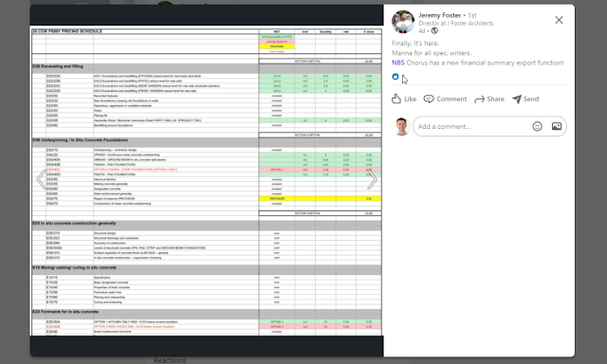Click 'E20 Formwork for in situ concrete'
Image resolution: width=607 pixels, height=364 pixels.
pos(65,312)
